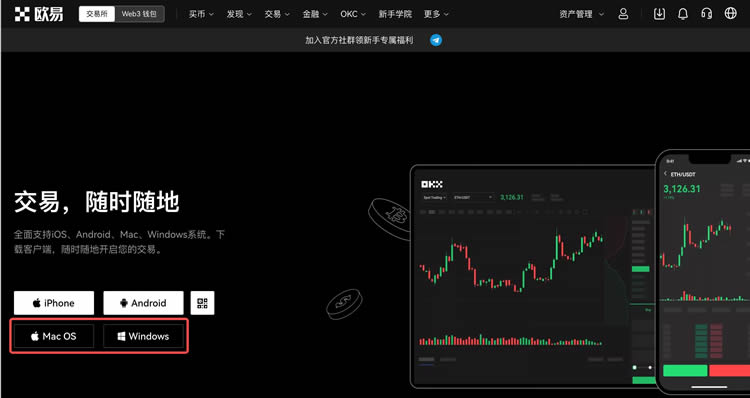This screenshot has width=750, height=398.
Task: Expand the 交易 dropdown menu
Action: pyautogui.click(x=277, y=14)
